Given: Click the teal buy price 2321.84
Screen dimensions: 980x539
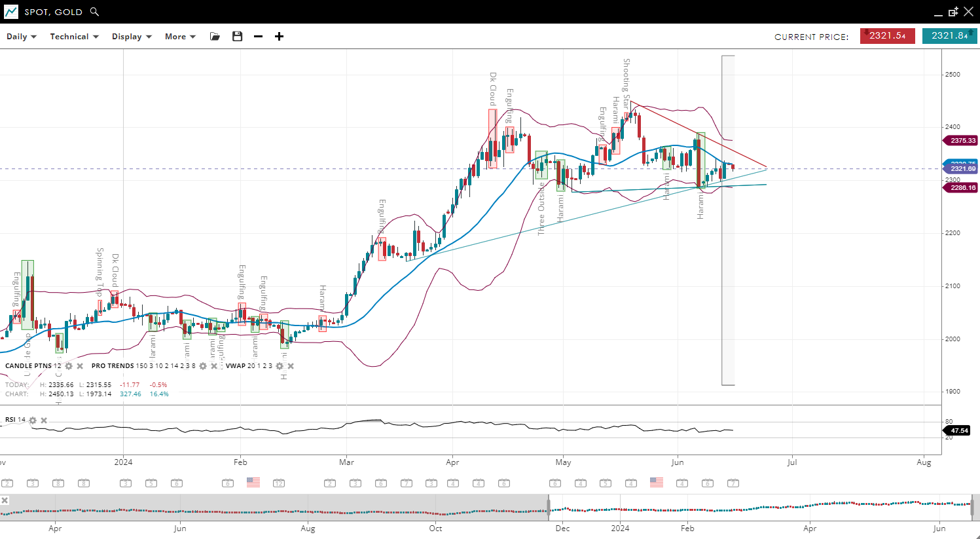Looking at the screenshot, I should tap(949, 36).
